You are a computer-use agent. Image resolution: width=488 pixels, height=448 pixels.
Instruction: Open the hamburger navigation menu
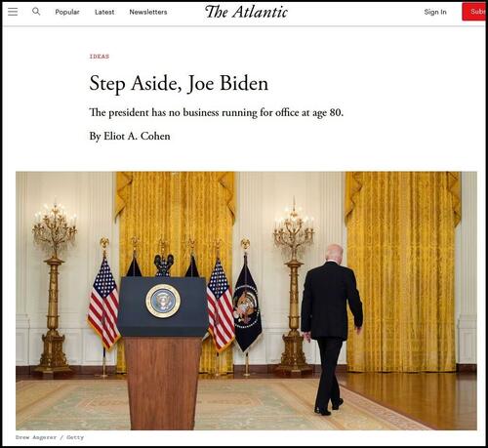13,12
